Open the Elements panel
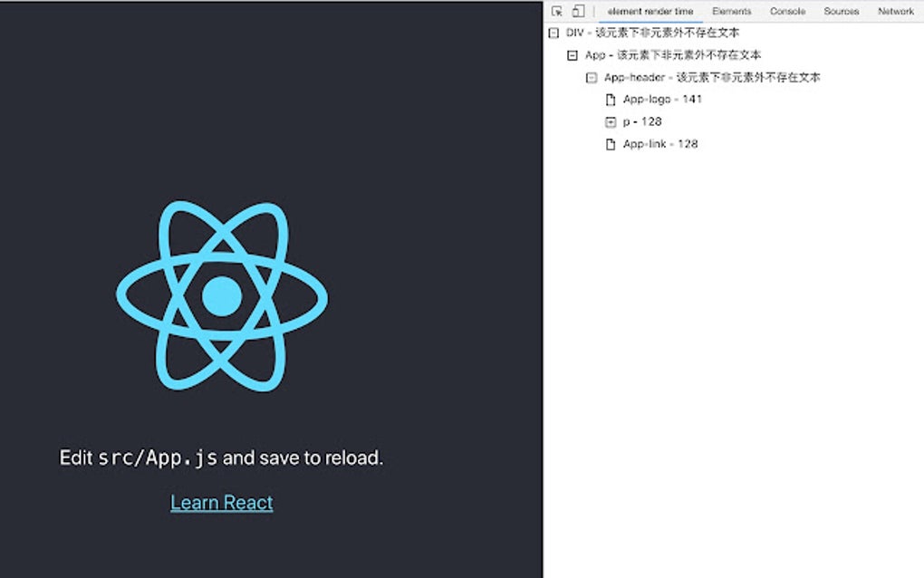The height and width of the screenshot is (578, 924). [732, 11]
